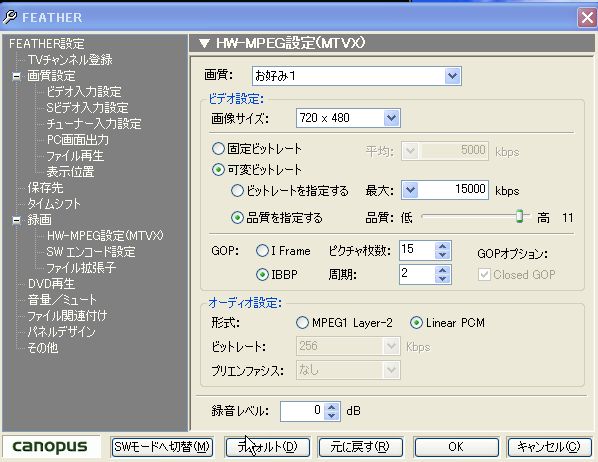Click the デフォルト(D) button
598x462 pixels.
[267, 447]
